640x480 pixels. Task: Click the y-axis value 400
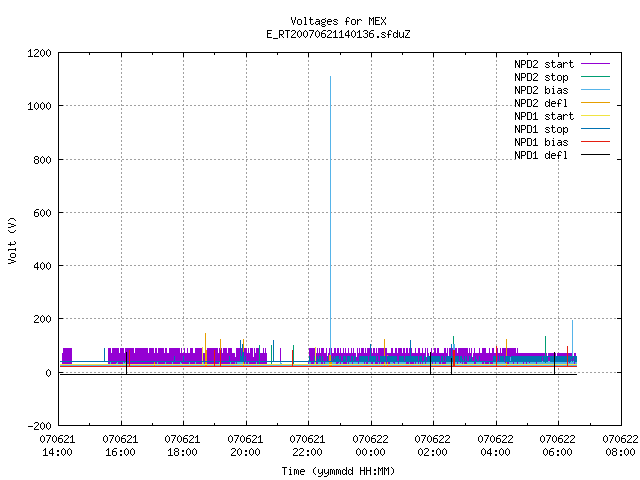42,266
